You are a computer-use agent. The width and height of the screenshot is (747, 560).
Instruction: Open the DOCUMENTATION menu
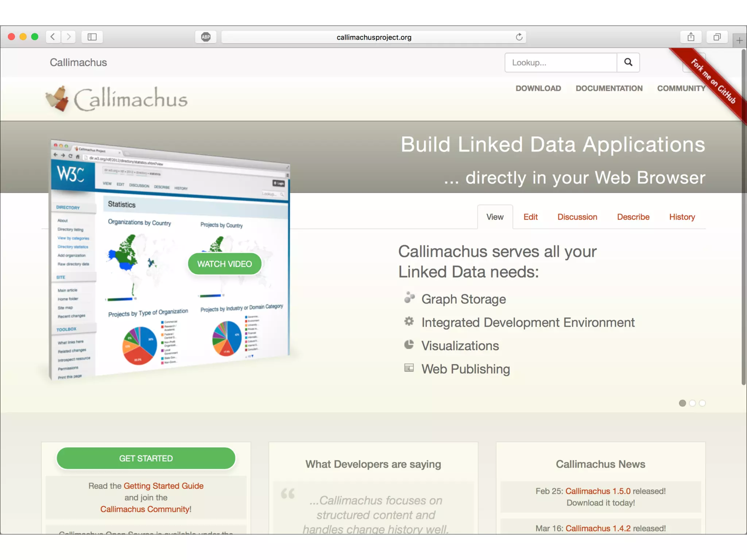[609, 88]
